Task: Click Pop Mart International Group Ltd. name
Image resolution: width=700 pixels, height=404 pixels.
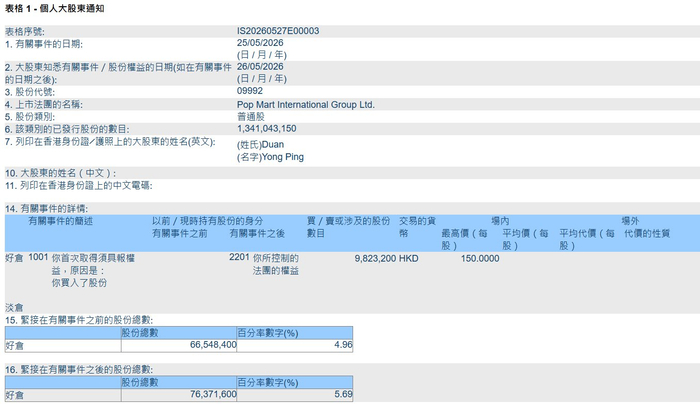Action: click(x=306, y=104)
